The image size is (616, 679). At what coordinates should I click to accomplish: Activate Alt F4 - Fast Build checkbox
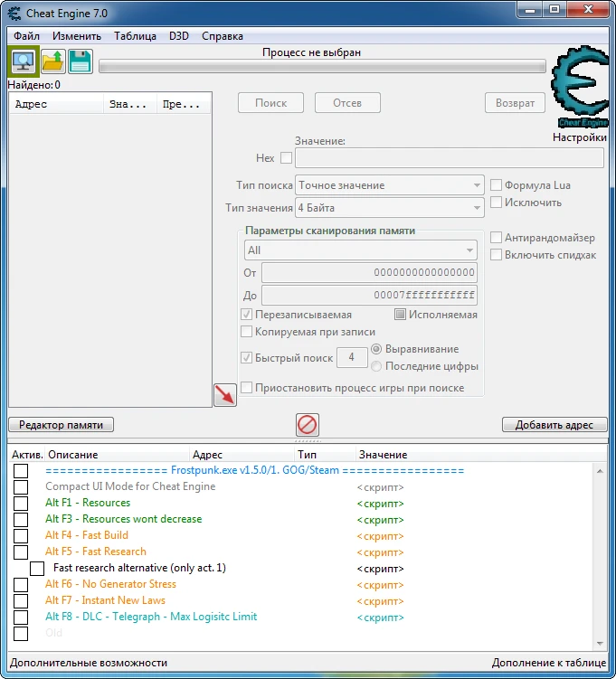tap(21, 535)
